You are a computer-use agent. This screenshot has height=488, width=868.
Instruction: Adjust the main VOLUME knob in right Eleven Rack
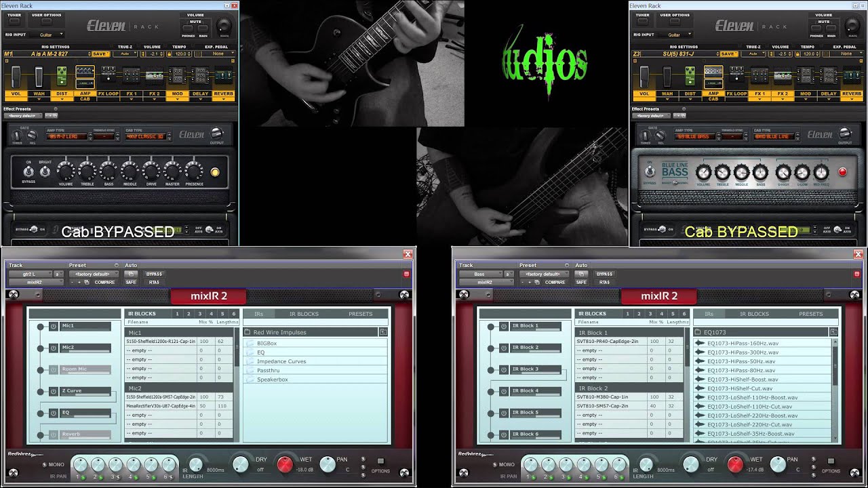[852, 25]
